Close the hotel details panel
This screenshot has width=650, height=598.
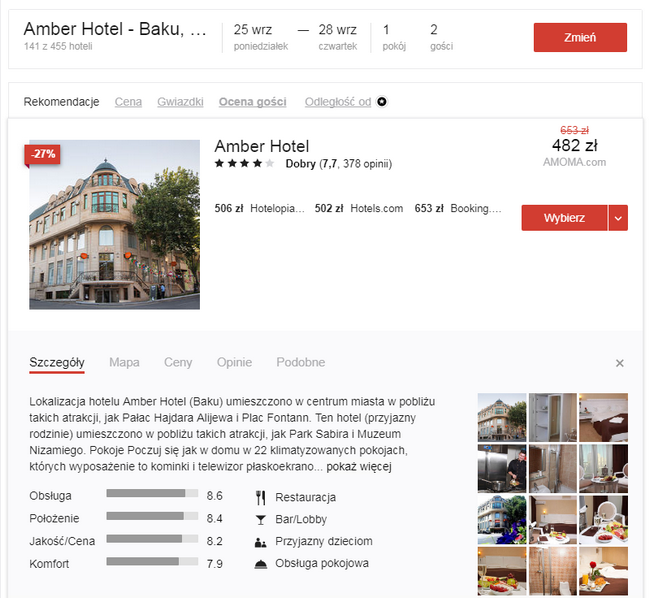click(620, 363)
